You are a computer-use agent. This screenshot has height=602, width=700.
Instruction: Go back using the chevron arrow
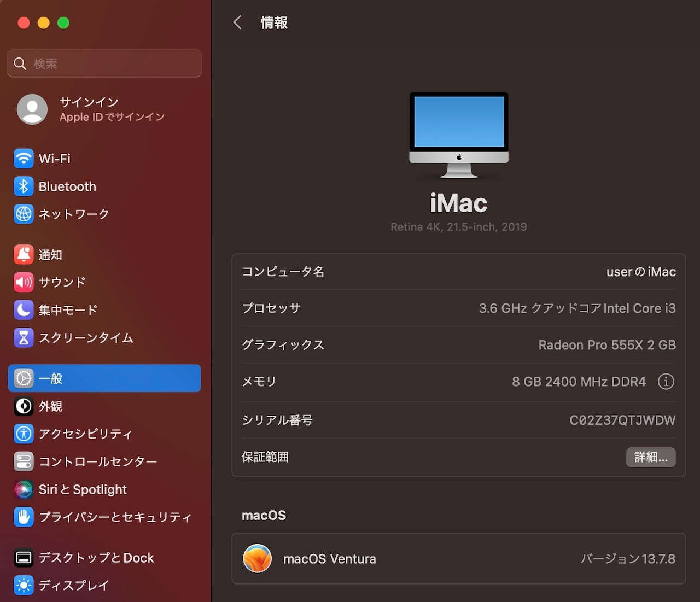(x=237, y=22)
